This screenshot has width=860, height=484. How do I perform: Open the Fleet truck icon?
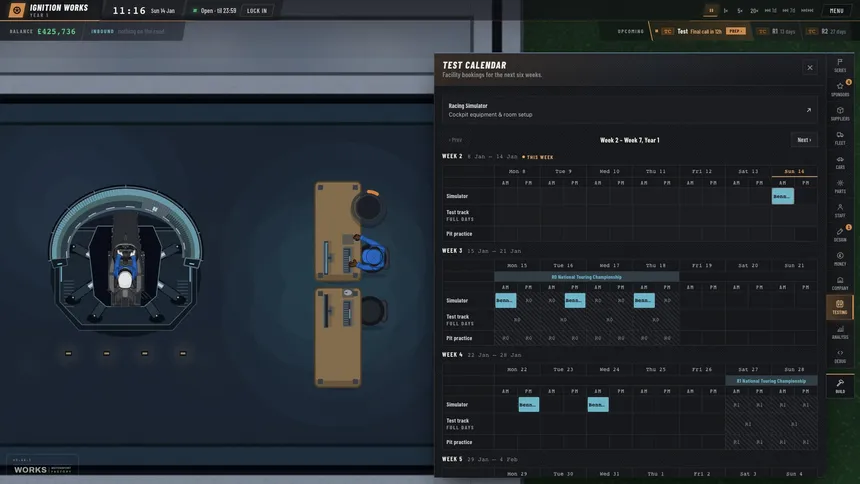(840, 137)
